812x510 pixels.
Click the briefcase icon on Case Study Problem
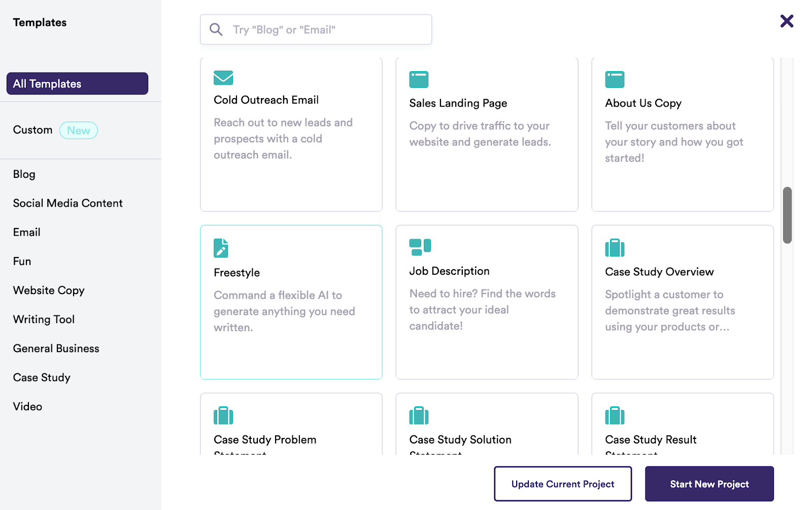click(x=223, y=415)
